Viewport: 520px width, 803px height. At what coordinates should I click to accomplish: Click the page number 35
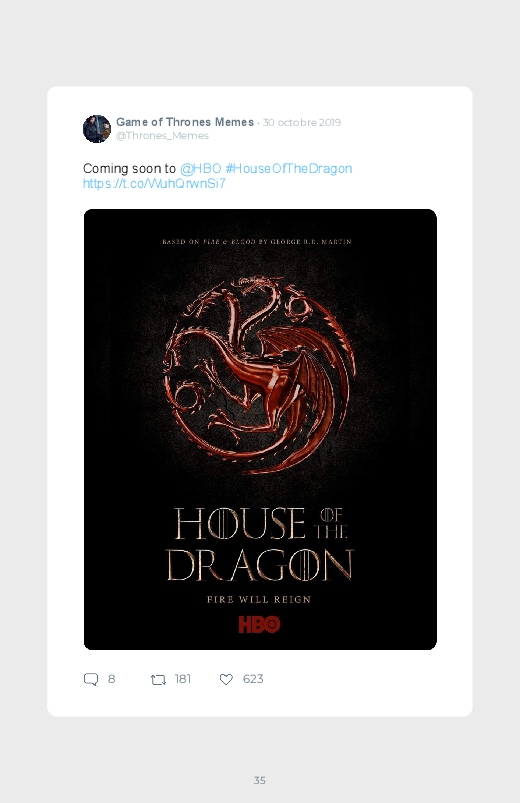(260, 780)
